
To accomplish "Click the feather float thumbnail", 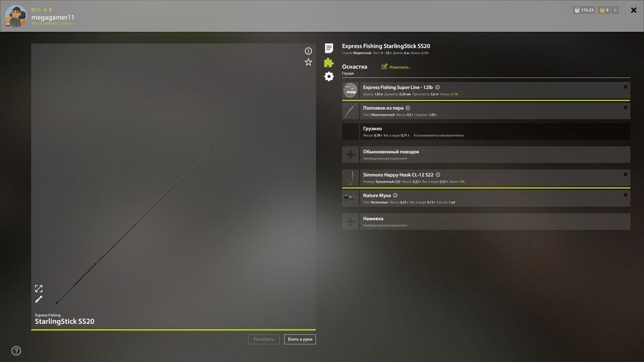I will [x=350, y=111].
